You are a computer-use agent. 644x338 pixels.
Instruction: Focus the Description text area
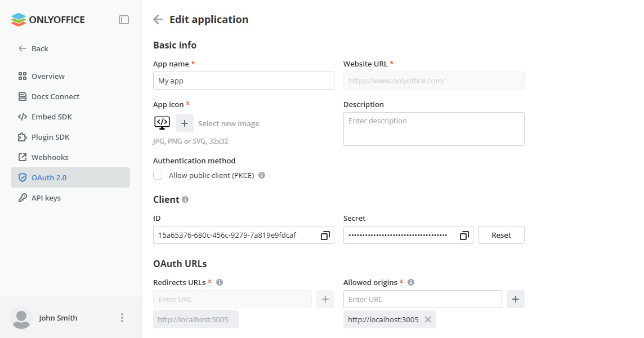[433, 129]
